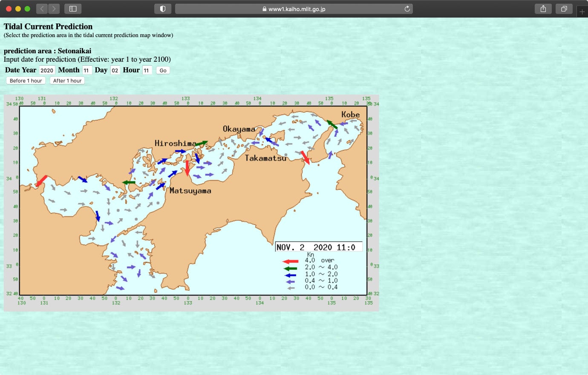Viewport: 588px width, 375px height.
Task: Click the red 4.0 over legend arrow
Action: tap(290, 261)
